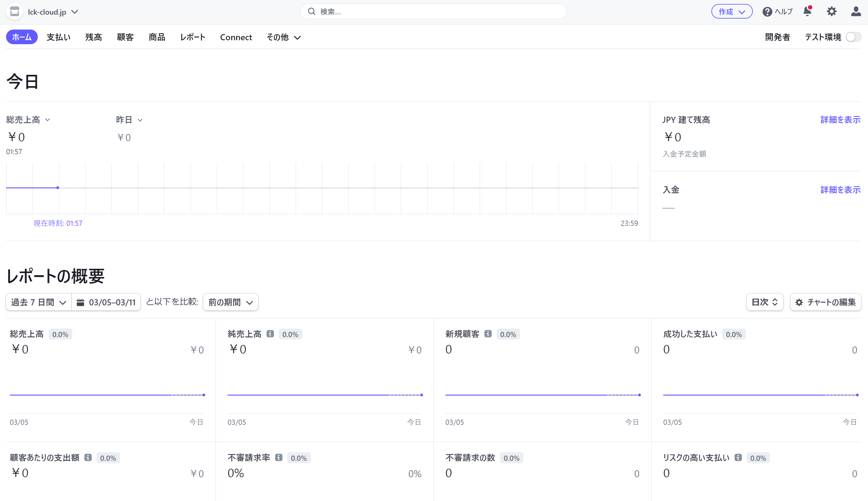The image size is (868, 501).
Task: Open the help question mark icon
Action: 767,12
